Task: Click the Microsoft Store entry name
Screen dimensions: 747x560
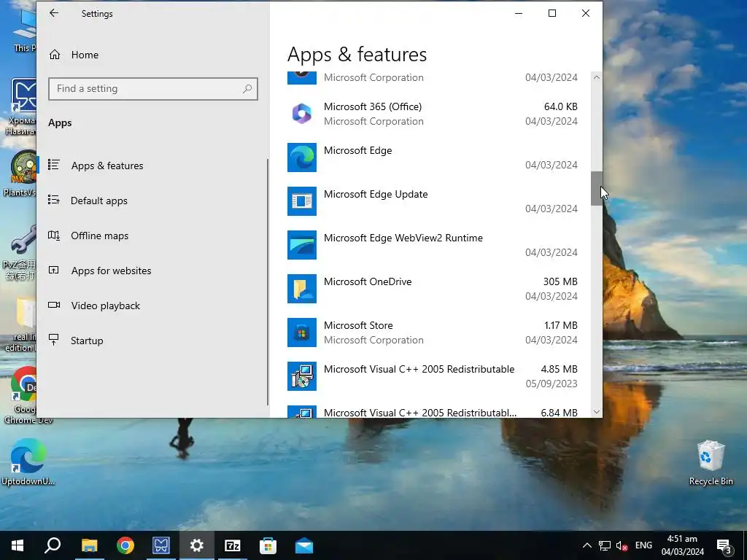Action: tap(358, 326)
